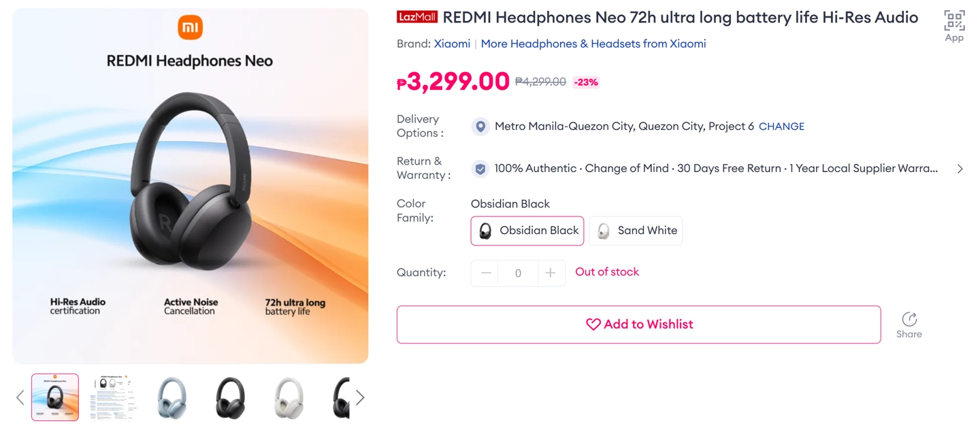View the specifications sheet thumbnail
980x434 pixels.
113,397
